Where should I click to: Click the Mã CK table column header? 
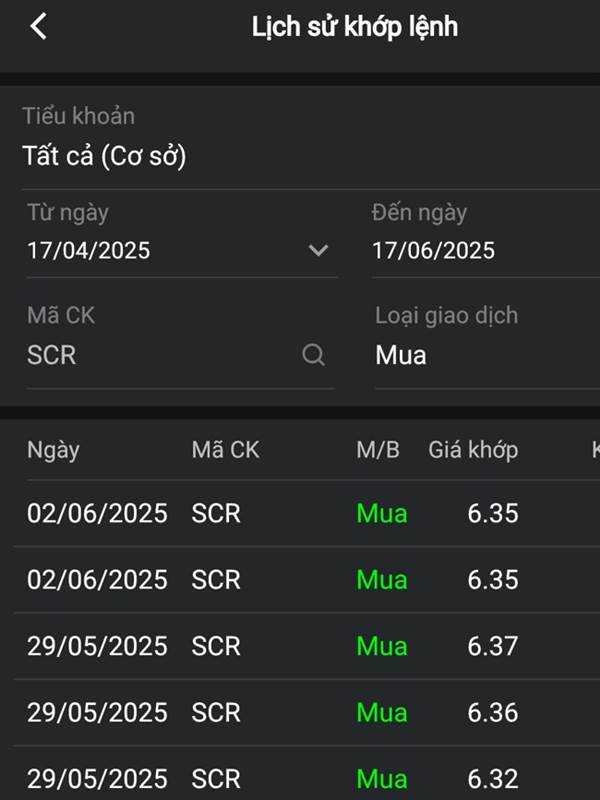tap(226, 449)
